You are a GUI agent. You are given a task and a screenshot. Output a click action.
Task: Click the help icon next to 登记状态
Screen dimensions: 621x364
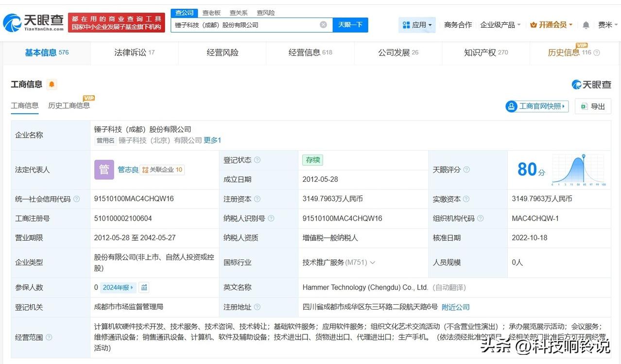(258, 160)
